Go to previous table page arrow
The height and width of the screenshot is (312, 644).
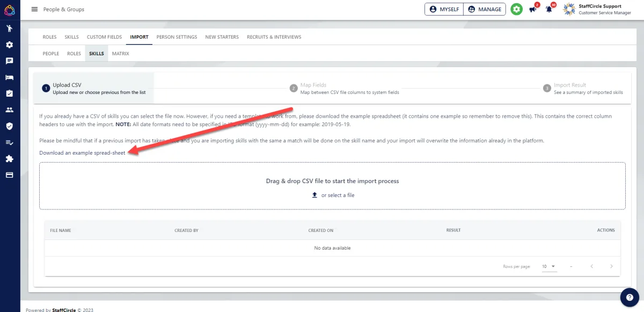[592, 266]
